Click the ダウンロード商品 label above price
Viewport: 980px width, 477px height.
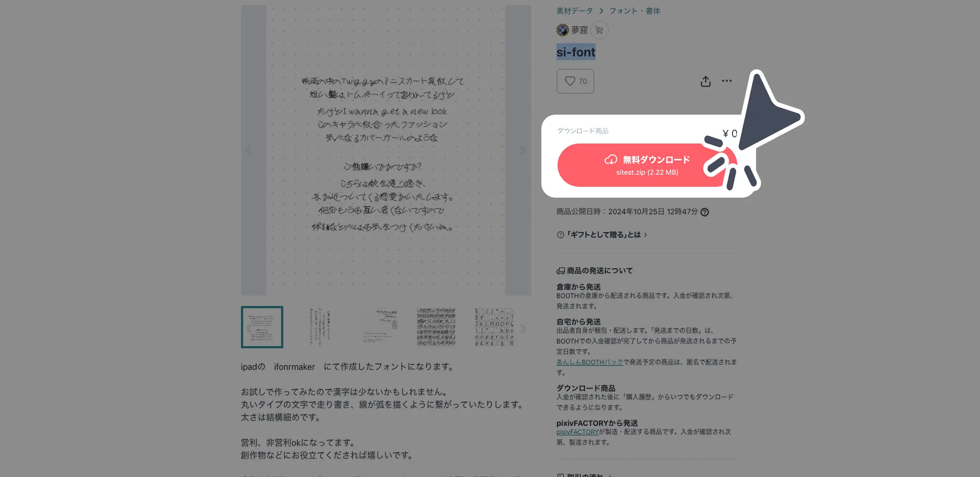coord(583,131)
